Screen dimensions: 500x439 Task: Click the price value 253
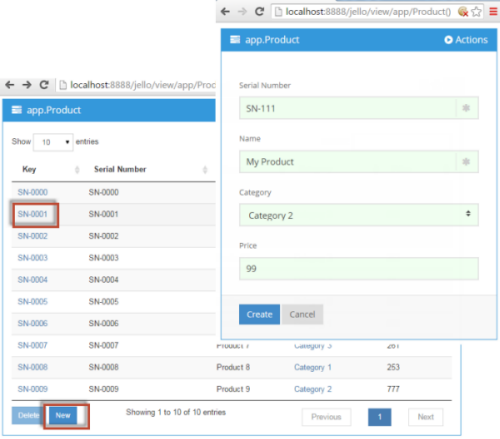click(x=393, y=367)
